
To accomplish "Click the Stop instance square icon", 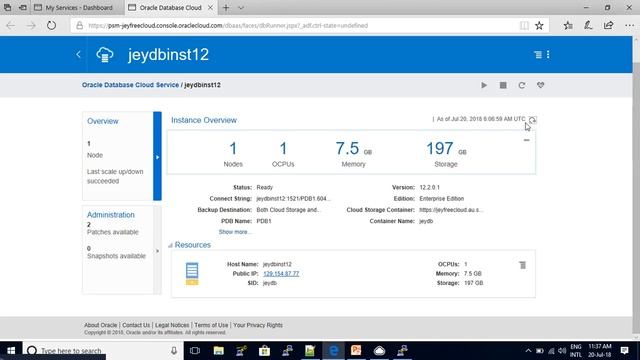I will point(503,85).
